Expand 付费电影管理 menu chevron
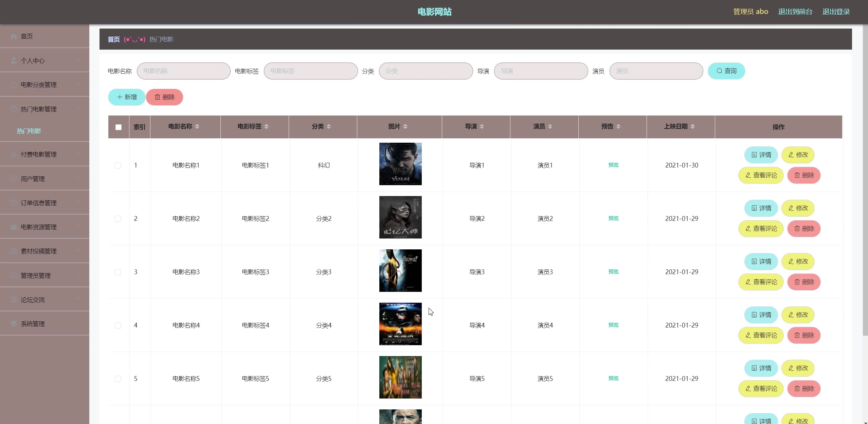The height and width of the screenshot is (424, 868). tap(78, 154)
